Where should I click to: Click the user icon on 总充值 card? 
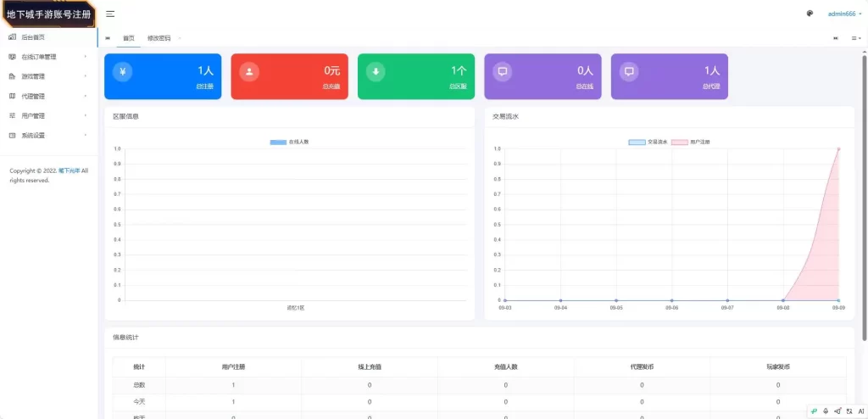pyautogui.click(x=249, y=71)
